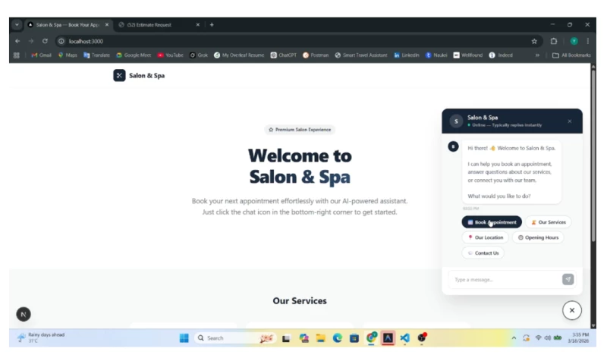Open the volume speaker tray icon
The width and height of the screenshot is (607, 364).
[x=547, y=337]
